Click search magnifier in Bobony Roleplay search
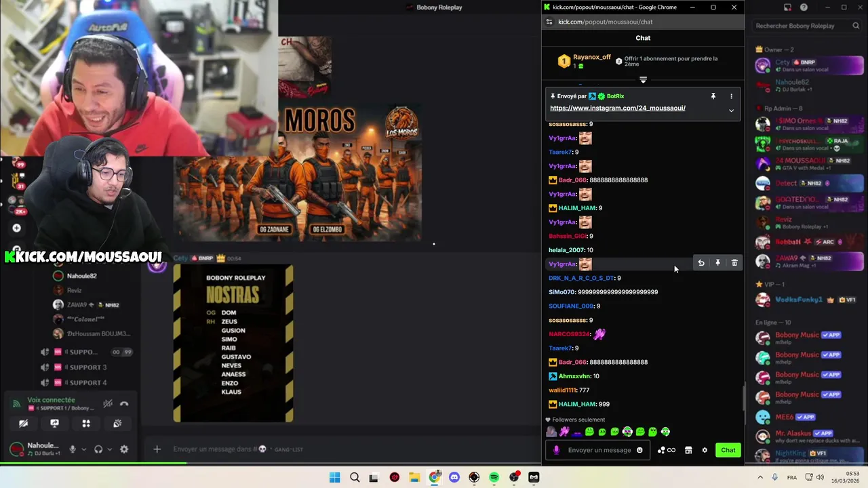The image size is (868, 488). [x=856, y=26]
